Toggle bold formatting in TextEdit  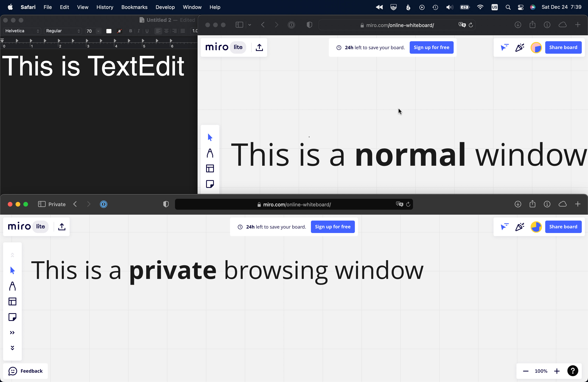(130, 31)
